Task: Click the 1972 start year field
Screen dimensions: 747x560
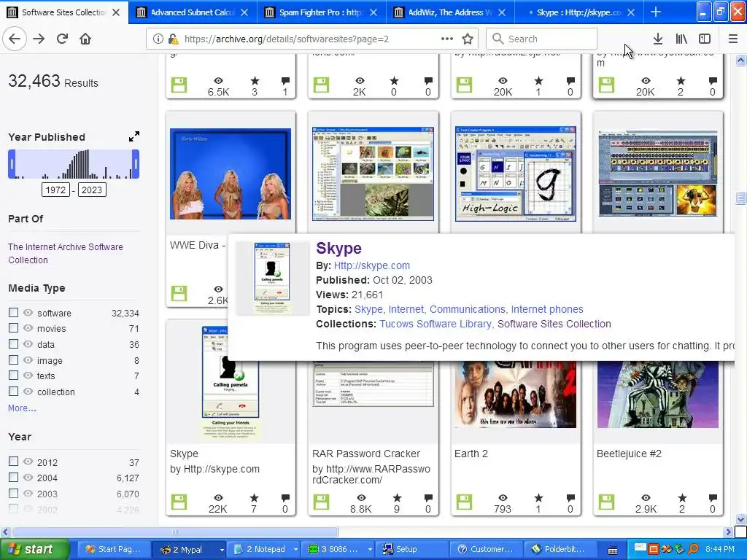Action: click(55, 190)
